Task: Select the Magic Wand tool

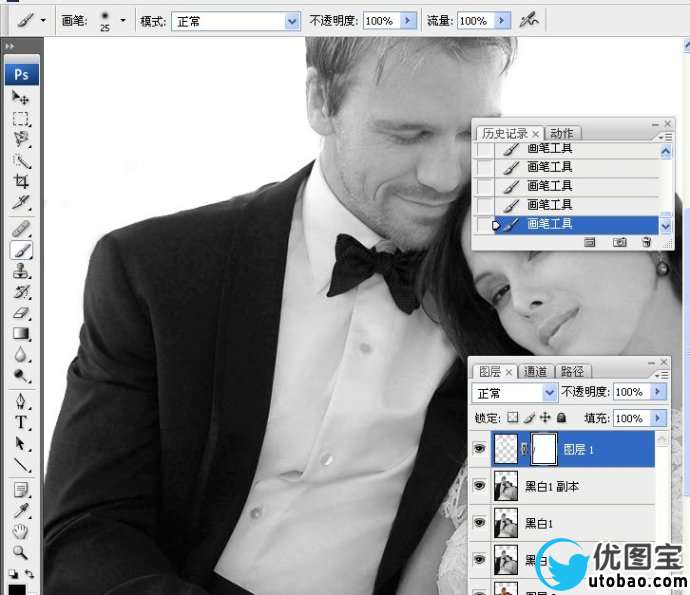Action: click(20, 161)
